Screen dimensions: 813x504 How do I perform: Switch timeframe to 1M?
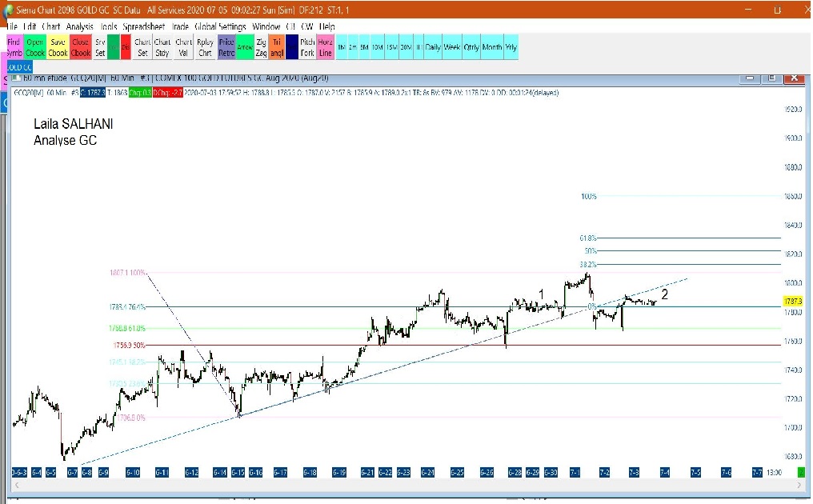[342, 47]
